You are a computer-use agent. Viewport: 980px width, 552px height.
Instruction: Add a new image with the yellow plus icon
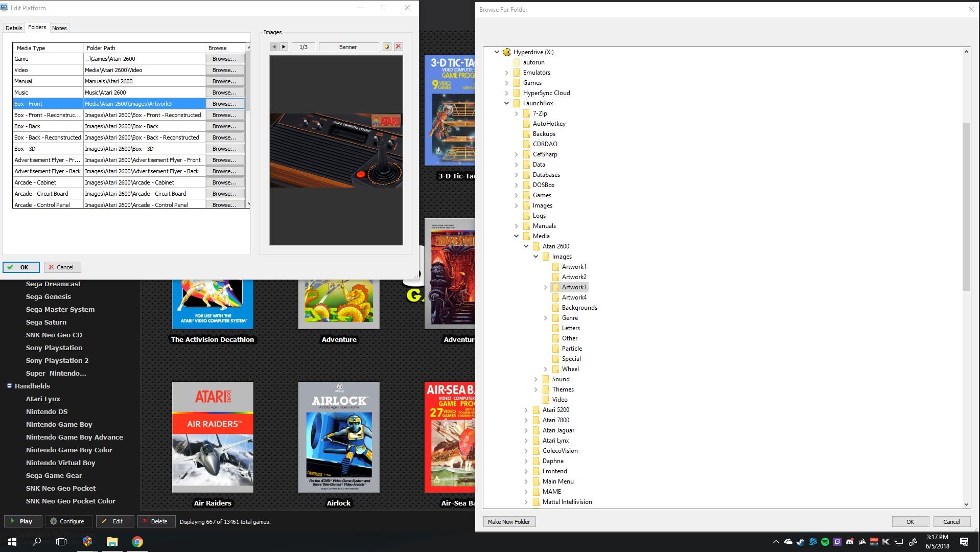[x=387, y=47]
